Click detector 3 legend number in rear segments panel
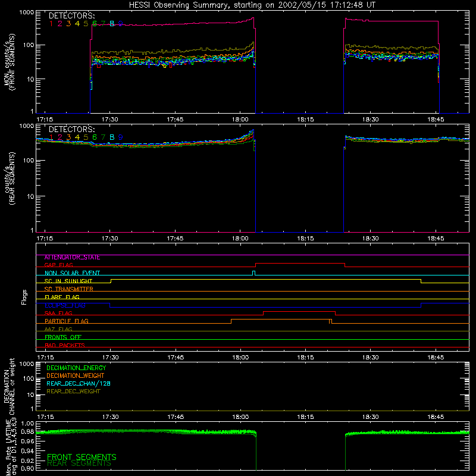476x476 pixels. coord(68,137)
